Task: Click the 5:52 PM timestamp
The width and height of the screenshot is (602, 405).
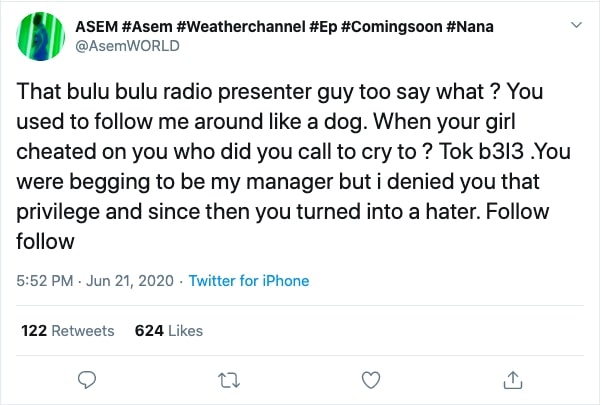Action: pos(45,281)
